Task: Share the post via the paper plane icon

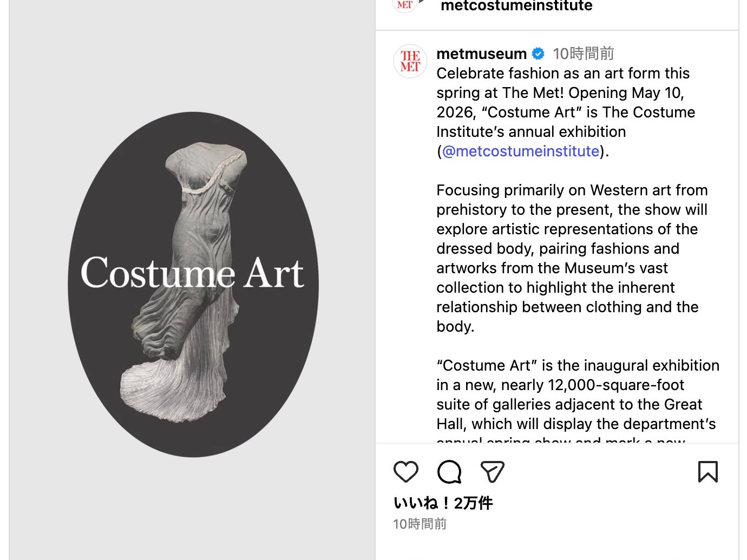Action: tap(493, 472)
